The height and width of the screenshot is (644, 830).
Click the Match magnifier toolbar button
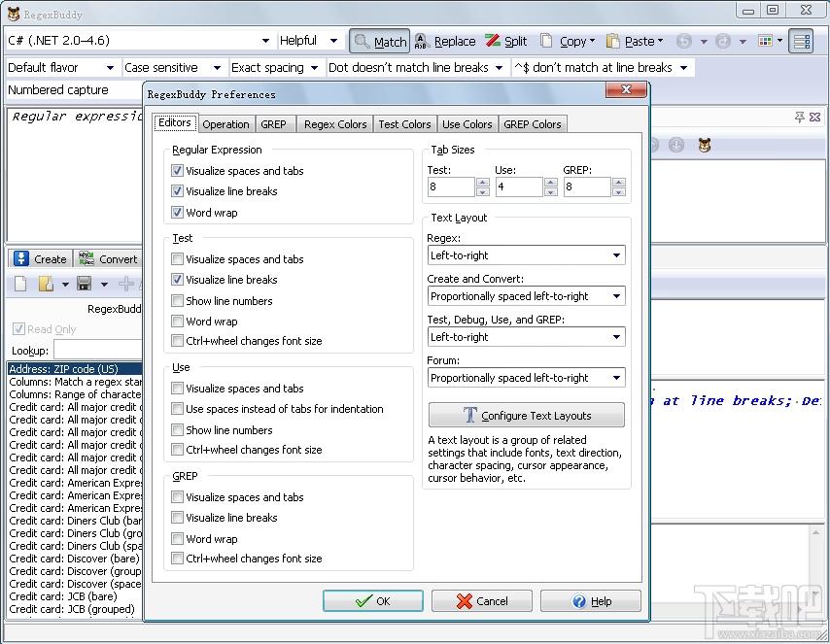pos(379,41)
